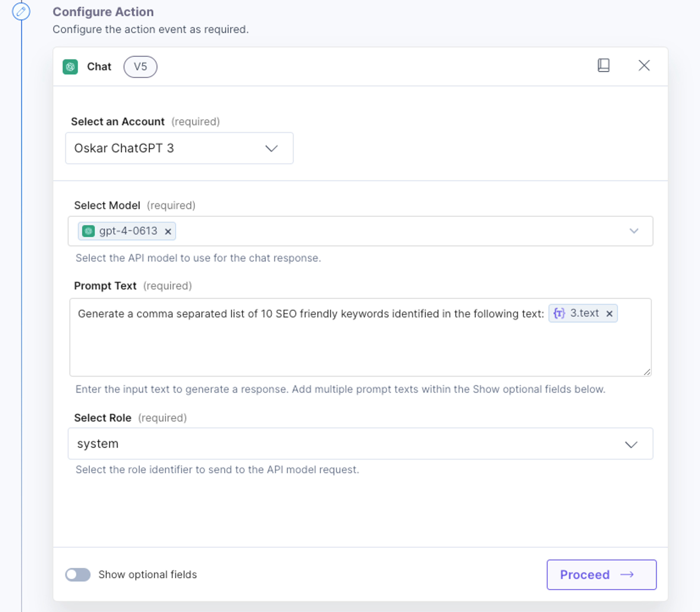This screenshot has height=612, width=700.
Task: Click the Configure Action heading
Action: (103, 12)
